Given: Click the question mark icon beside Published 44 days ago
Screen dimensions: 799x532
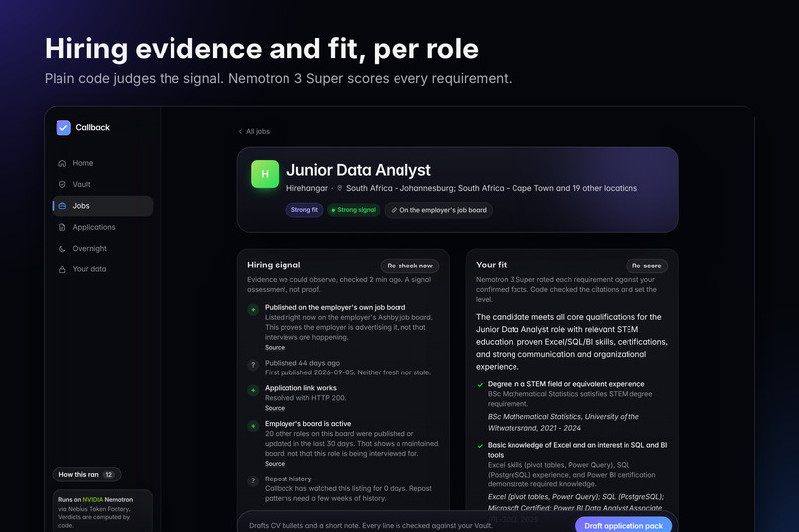Looking at the screenshot, I should click(x=253, y=365).
